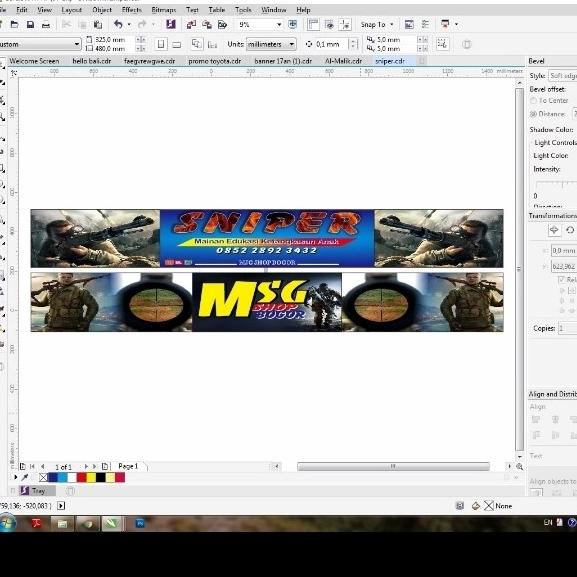Image resolution: width=577 pixels, height=577 pixels.
Task: Toggle the Show Rulers icon
Action: tap(313, 25)
